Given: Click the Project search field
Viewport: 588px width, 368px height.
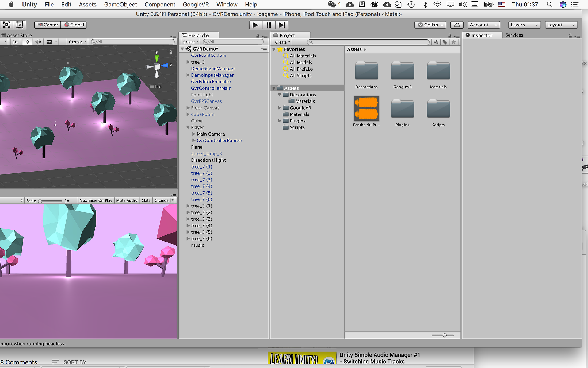Looking at the screenshot, I should tap(368, 42).
